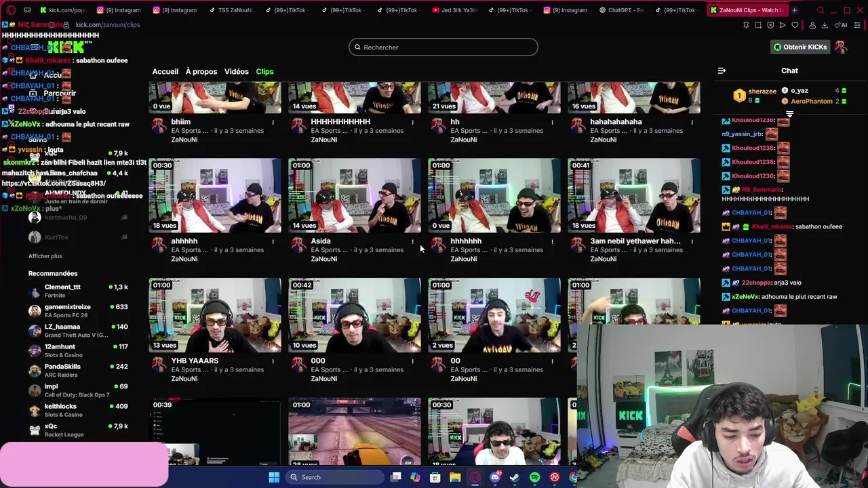Viewport: 868px width, 488px height.
Task: Open the user avatar next to Obtenir KICKs
Action: [x=841, y=47]
